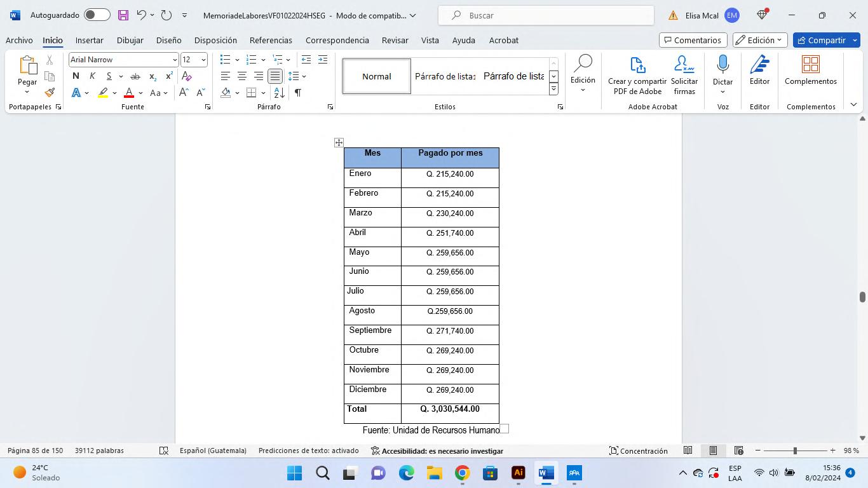Screen dimensions: 868x488
Task: Open the Fuente dialog launcher
Action: (208, 107)
